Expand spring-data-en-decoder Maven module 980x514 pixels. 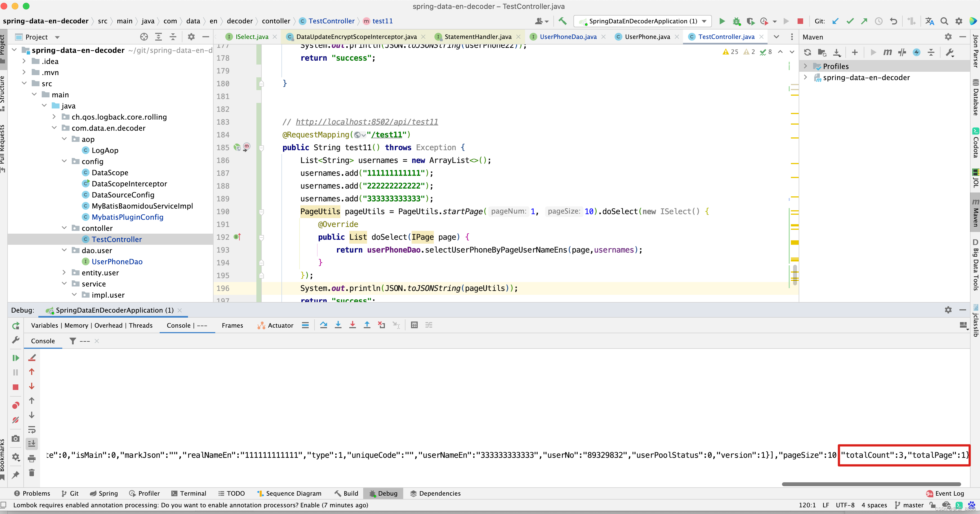tap(805, 77)
